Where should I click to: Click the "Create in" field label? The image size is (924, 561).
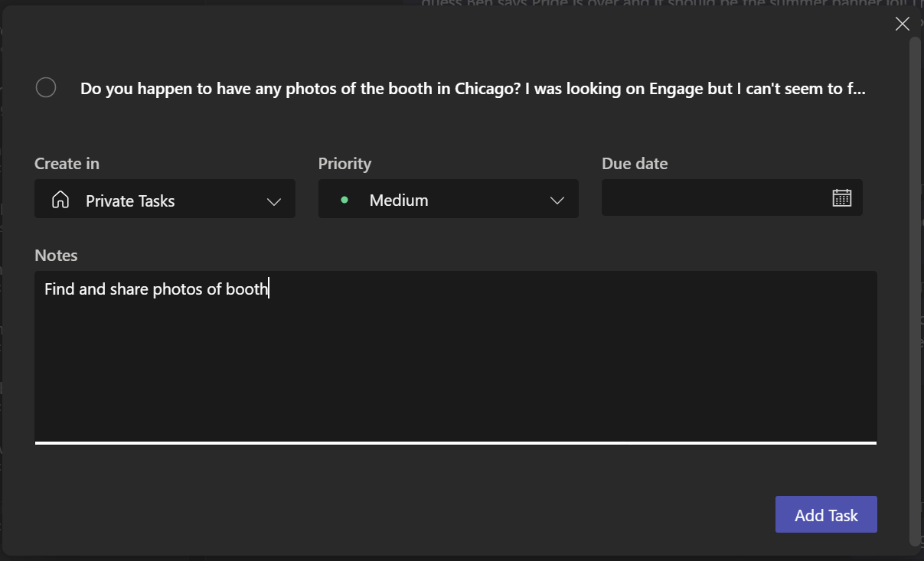(67, 164)
